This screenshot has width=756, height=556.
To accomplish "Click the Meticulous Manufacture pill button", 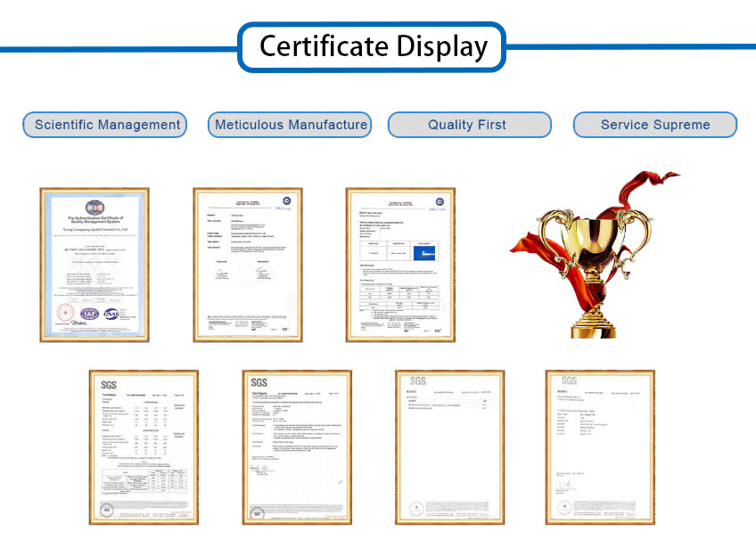I will (x=290, y=125).
